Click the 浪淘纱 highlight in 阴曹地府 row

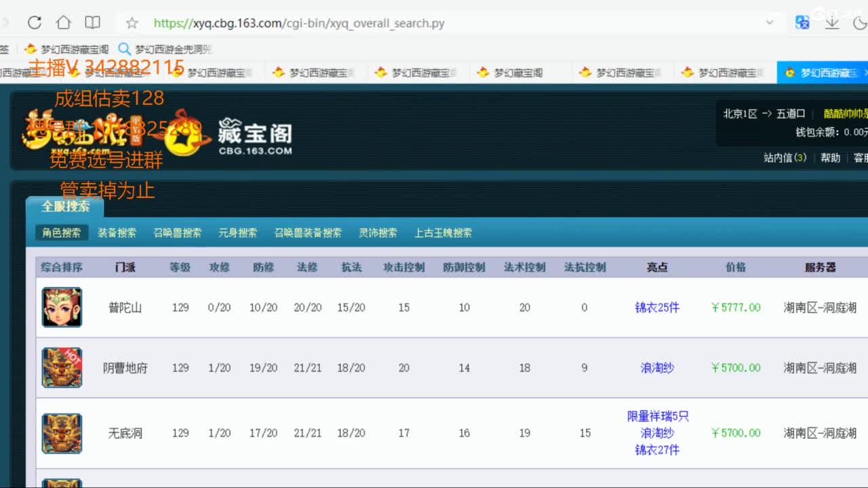coord(657,367)
